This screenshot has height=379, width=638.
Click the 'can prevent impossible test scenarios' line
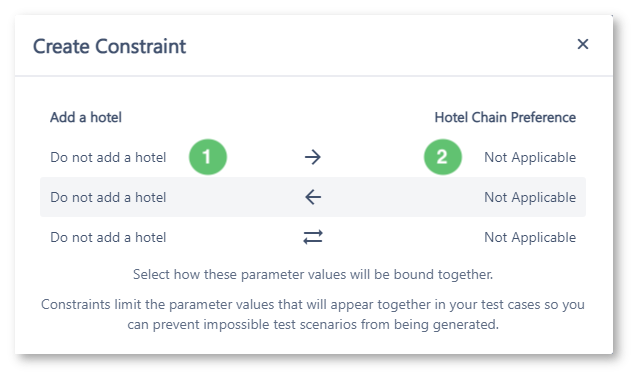coord(313,324)
